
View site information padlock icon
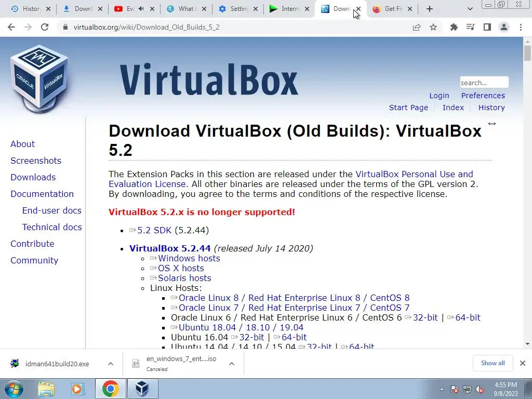tap(65, 27)
